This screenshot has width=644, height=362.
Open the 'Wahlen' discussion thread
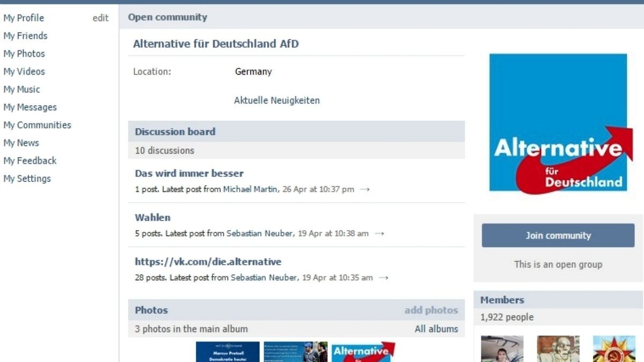click(x=152, y=217)
